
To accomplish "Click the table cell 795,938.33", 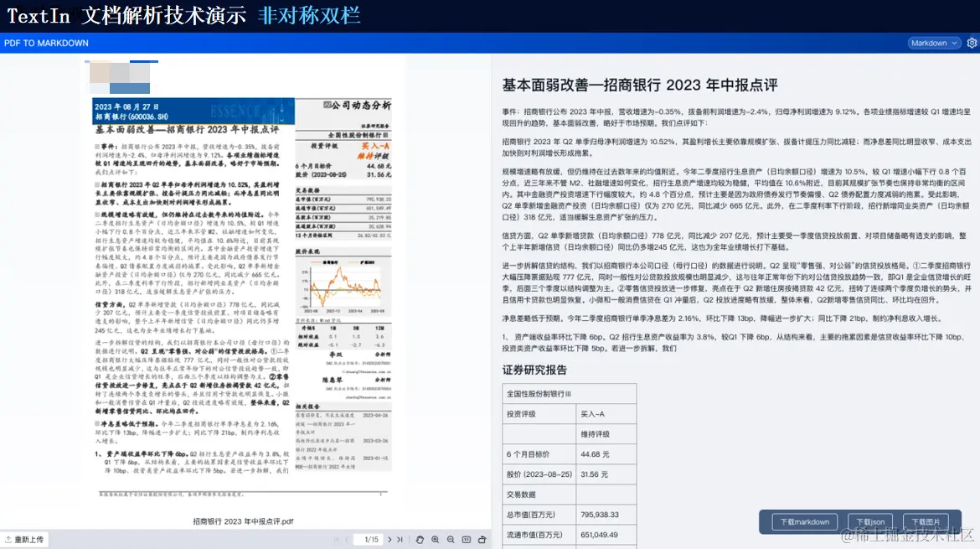I will 606,515.
